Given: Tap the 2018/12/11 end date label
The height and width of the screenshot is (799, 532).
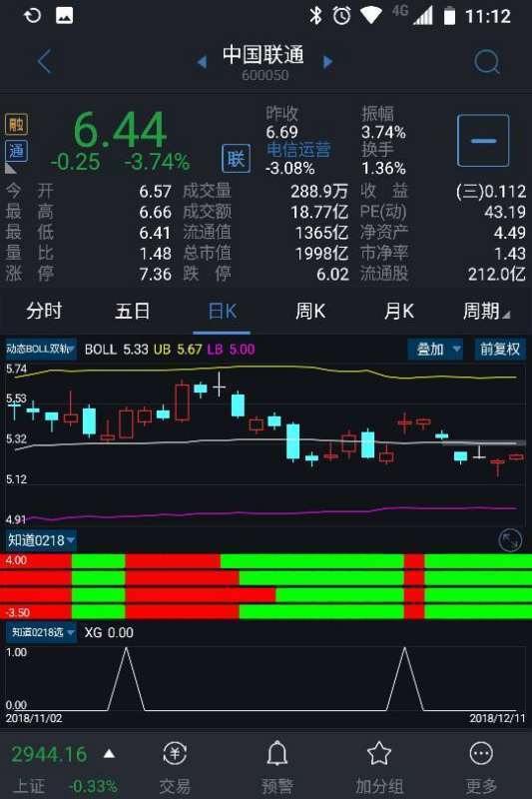Looking at the screenshot, I should [497, 718].
